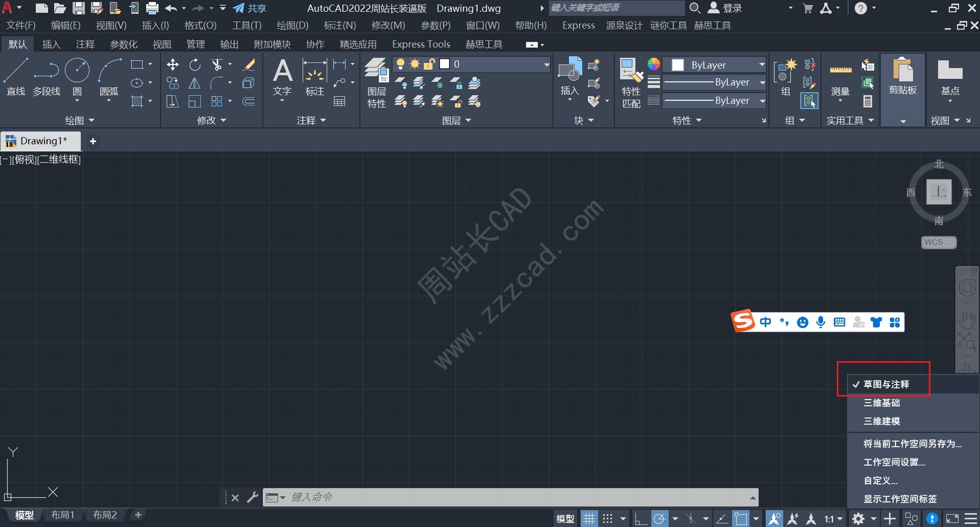Viewport: 980px width, 527px height.
Task: Toggle annotation visibility in status bar
Action: click(774, 519)
